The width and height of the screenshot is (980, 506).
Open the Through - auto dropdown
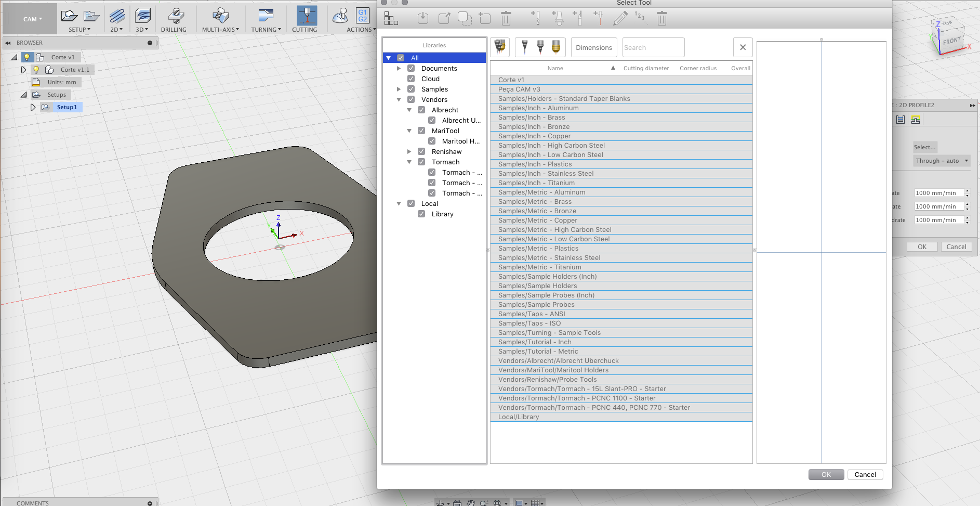pos(942,161)
